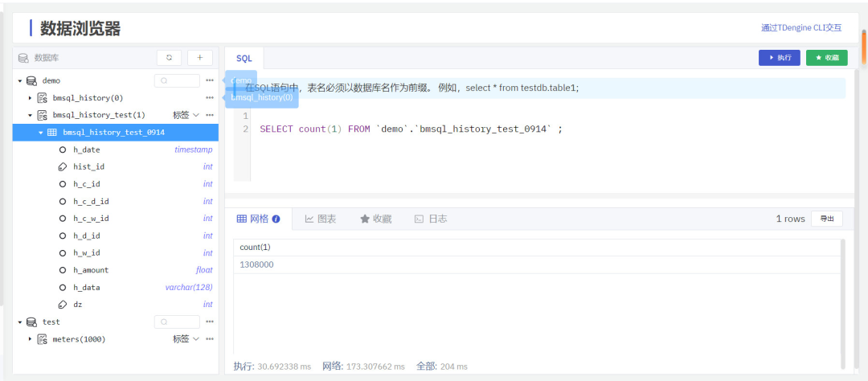Viewport: 868px width, 381px height.
Task: Click the 导出 export button
Action: tap(827, 219)
